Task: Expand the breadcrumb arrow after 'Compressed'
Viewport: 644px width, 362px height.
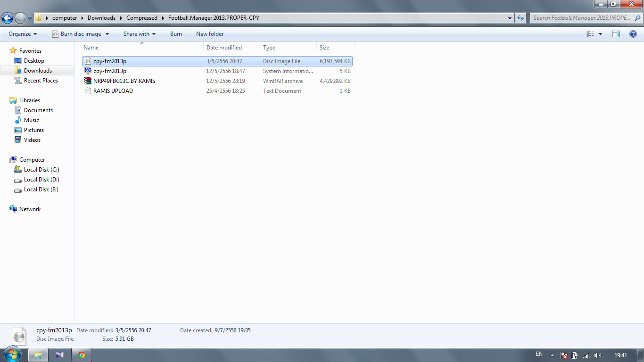Action: coord(163,18)
